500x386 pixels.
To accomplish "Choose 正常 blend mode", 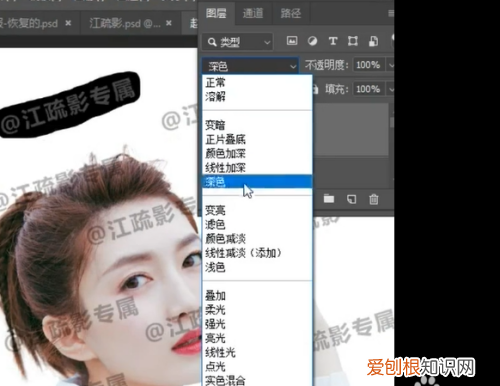I will [257, 82].
